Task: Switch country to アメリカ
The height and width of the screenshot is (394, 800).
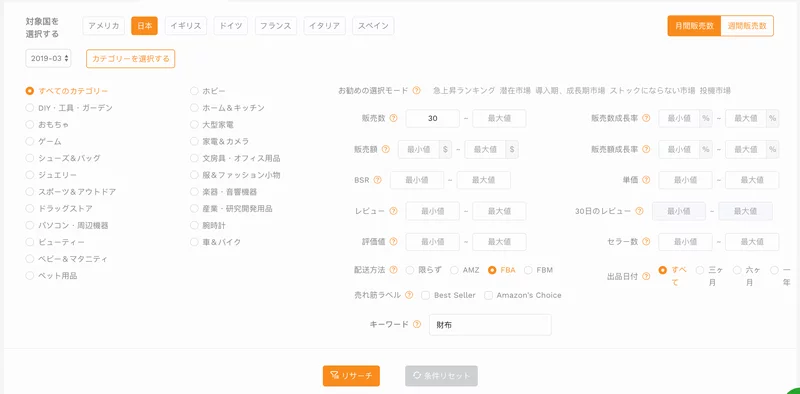Action: (x=104, y=26)
